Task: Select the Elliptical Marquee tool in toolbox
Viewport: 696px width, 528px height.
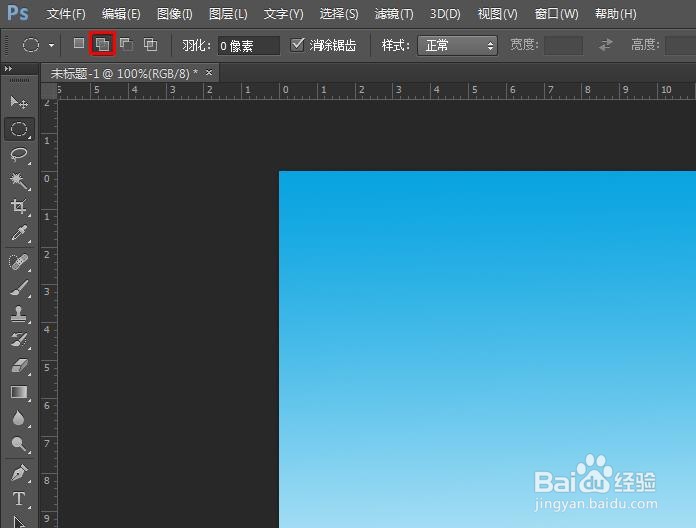Action: point(19,129)
